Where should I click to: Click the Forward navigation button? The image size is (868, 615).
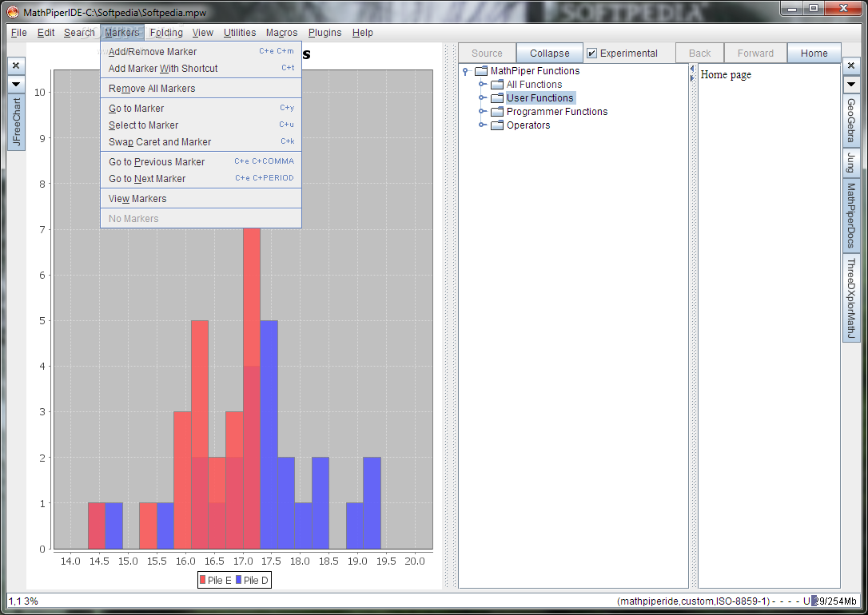click(755, 53)
